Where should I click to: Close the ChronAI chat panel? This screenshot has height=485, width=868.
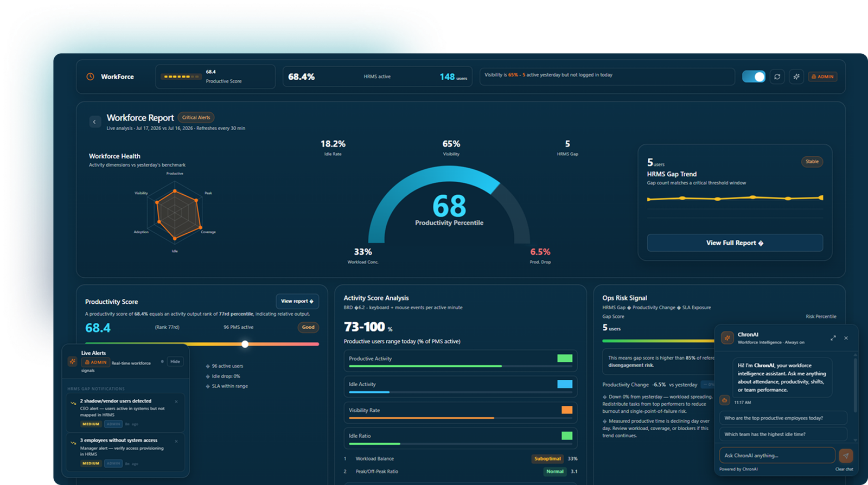click(x=846, y=338)
